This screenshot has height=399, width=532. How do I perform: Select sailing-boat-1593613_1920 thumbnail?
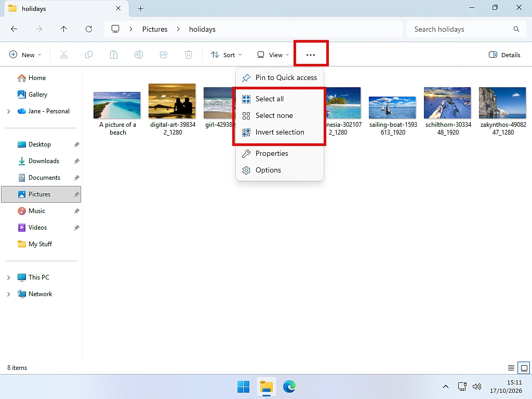[393, 108]
